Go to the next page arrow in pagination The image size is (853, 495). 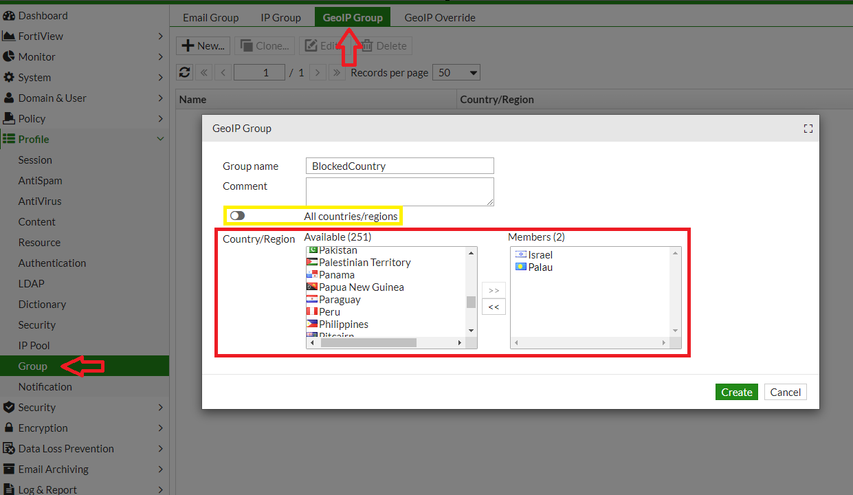317,73
